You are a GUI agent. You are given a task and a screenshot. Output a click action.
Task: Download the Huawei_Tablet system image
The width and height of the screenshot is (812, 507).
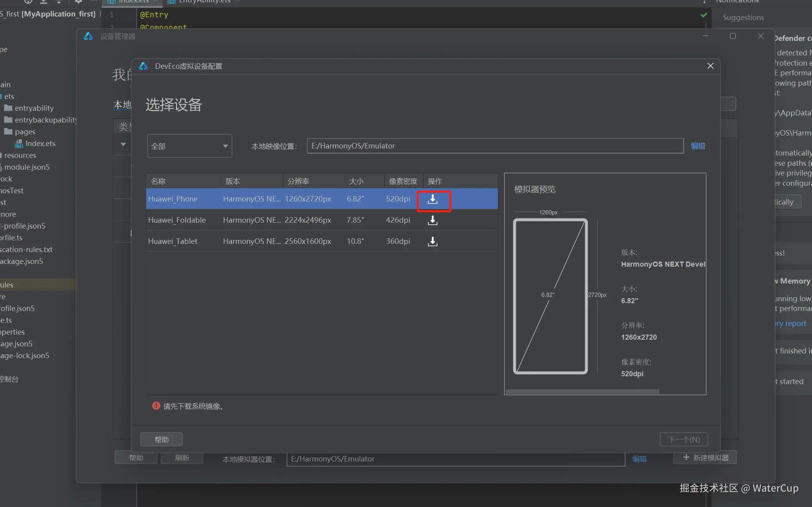(432, 242)
